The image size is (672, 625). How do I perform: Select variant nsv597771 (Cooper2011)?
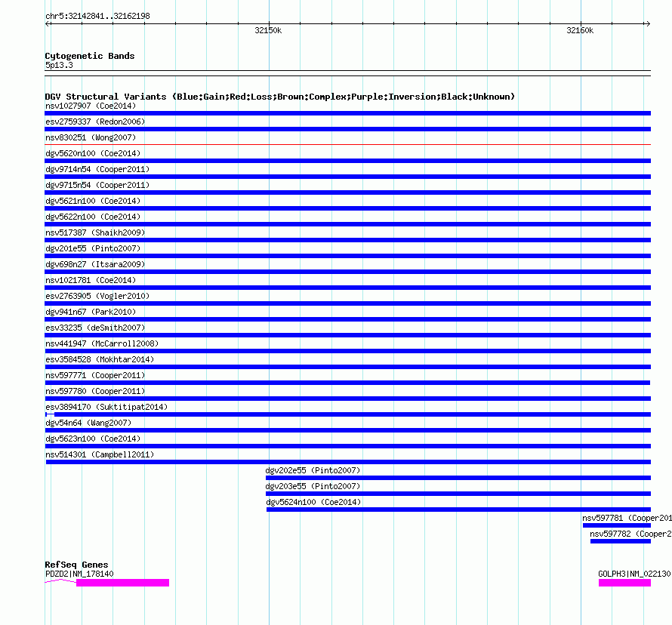click(x=95, y=375)
